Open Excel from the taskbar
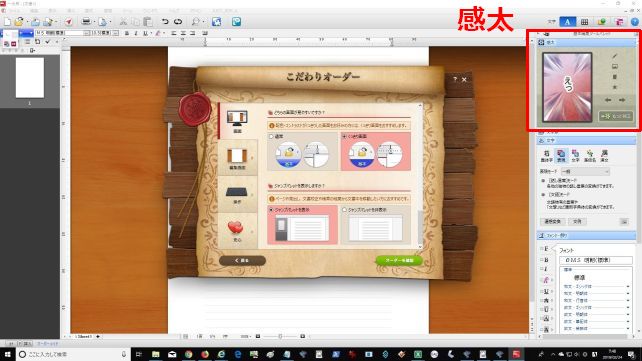Viewport: 642px width, 361px height. tap(418, 354)
